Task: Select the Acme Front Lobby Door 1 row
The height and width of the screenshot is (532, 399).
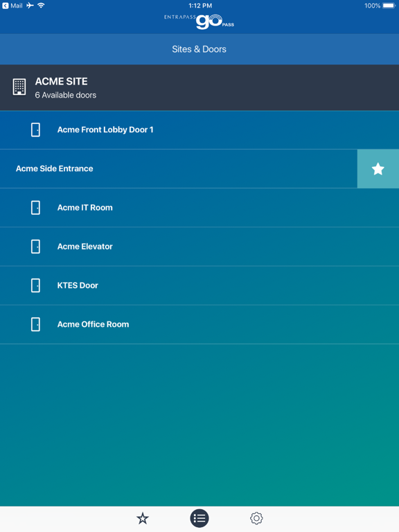Action: 199,130
